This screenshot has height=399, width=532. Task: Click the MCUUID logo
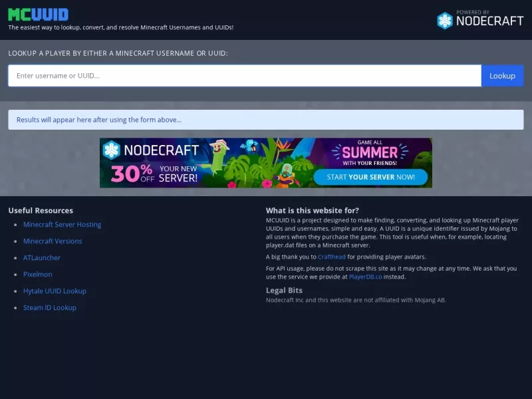click(x=39, y=15)
